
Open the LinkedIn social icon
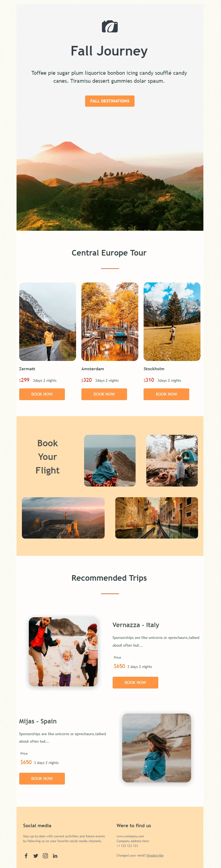pos(55,855)
